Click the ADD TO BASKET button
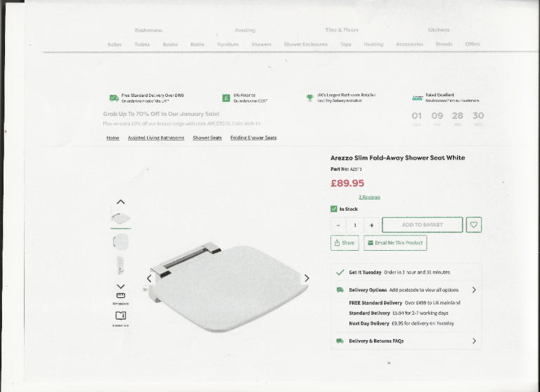Viewport: 540px width, 392px height. tap(422, 225)
